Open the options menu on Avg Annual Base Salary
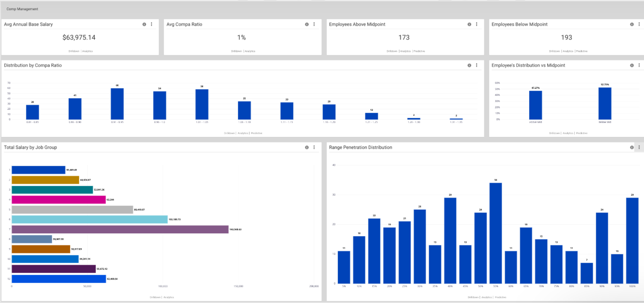Screen dimensions: 644x303 pyautogui.click(x=151, y=24)
